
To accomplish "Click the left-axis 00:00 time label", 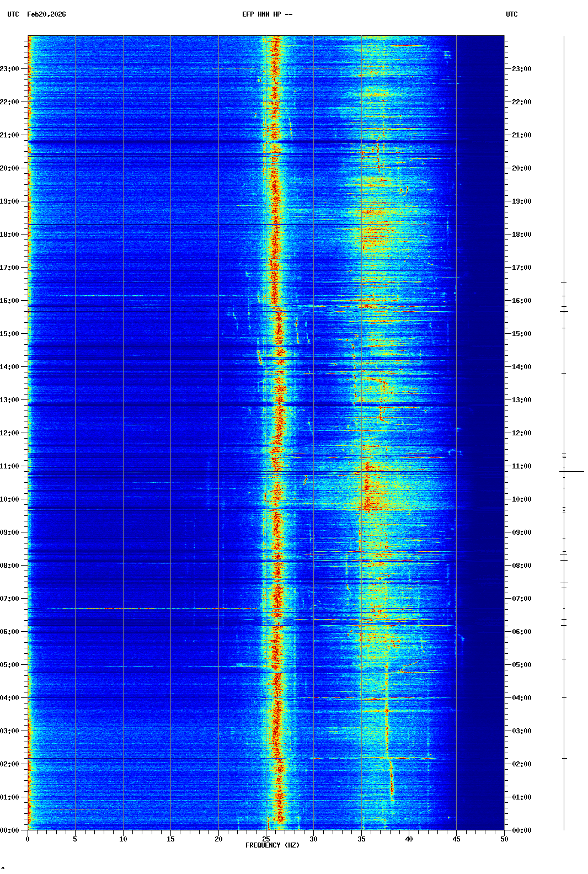I will point(9,830).
